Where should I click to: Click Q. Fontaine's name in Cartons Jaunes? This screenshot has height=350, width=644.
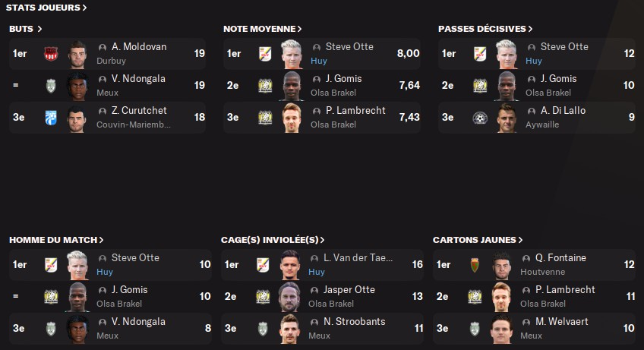[x=560, y=258]
